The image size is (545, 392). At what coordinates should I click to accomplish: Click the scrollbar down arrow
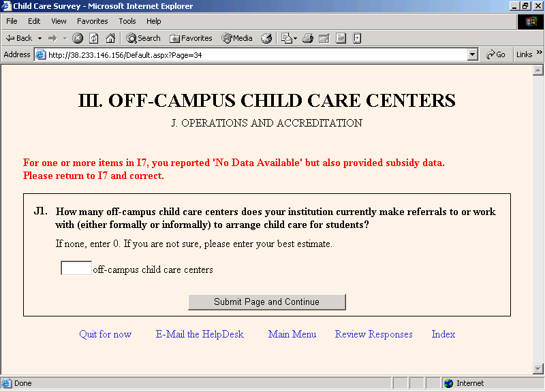tap(538, 368)
